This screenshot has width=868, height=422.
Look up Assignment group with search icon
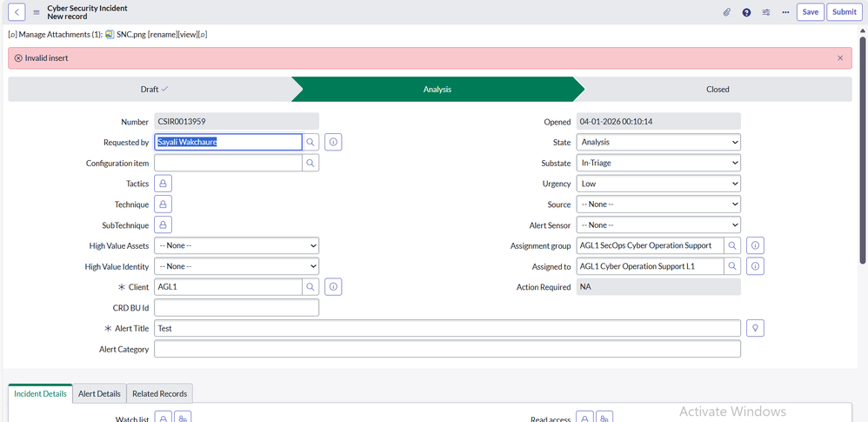[x=732, y=245]
